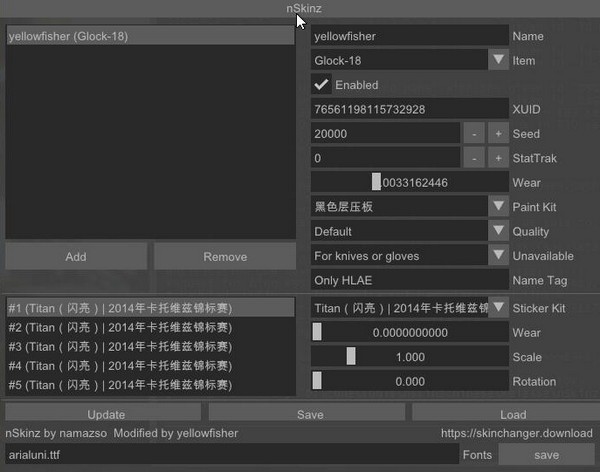Click the Name Tag field with Only HLAE
The image size is (600, 472).
[409, 280]
